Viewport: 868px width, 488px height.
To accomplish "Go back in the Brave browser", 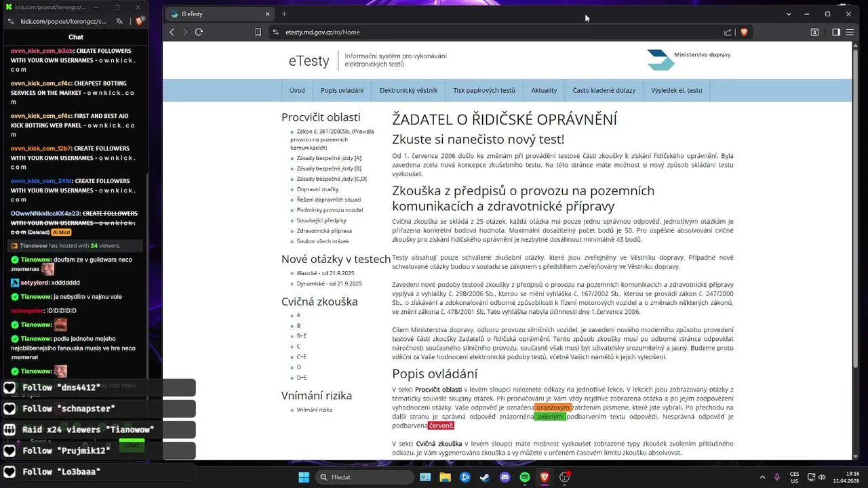I will (x=172, y=32).
